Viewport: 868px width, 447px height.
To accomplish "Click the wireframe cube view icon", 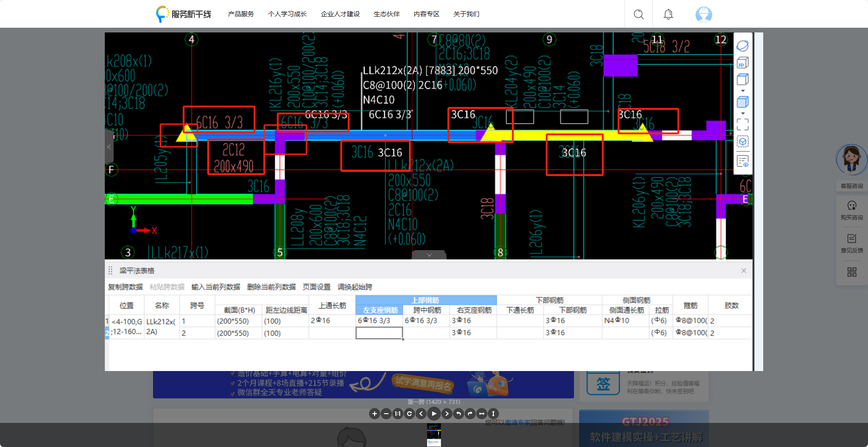I will click(x=743, y=79).
